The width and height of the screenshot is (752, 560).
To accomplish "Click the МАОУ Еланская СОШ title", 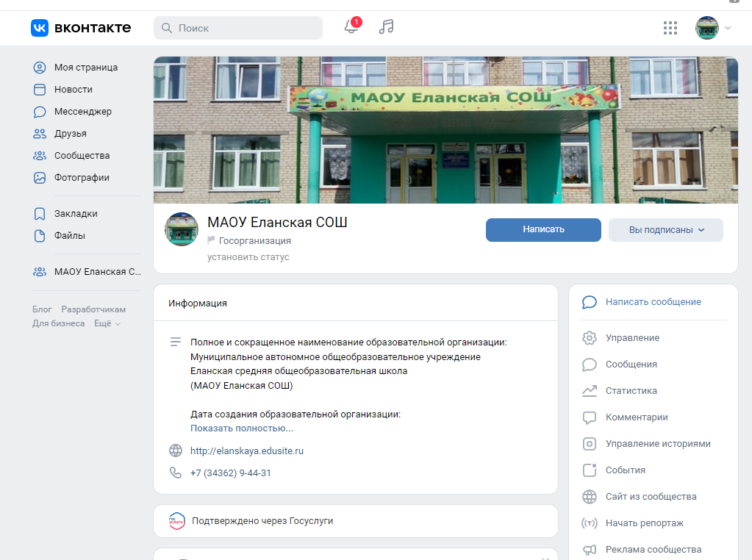I will tap(277, 223).
